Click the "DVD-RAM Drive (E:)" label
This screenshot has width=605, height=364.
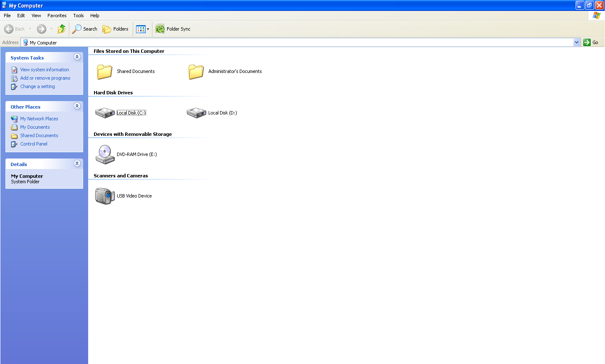[x=137, y=154]
